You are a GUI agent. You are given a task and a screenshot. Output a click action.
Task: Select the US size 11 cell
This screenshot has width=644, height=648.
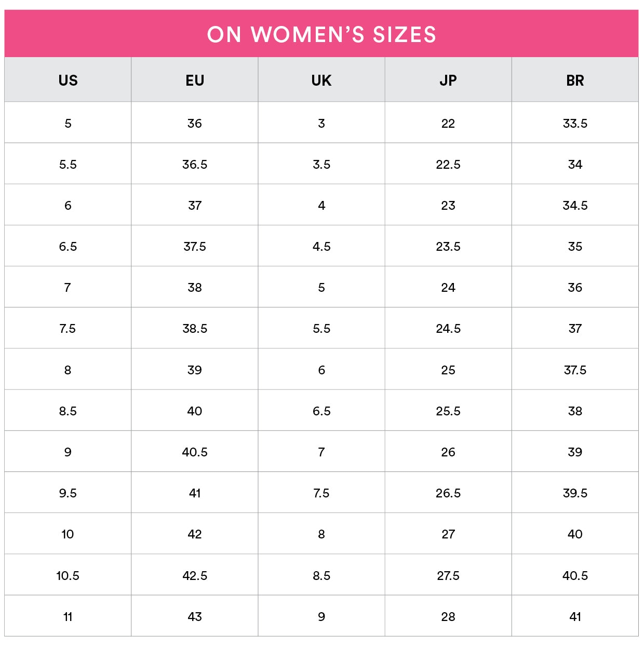click(68, 617)
